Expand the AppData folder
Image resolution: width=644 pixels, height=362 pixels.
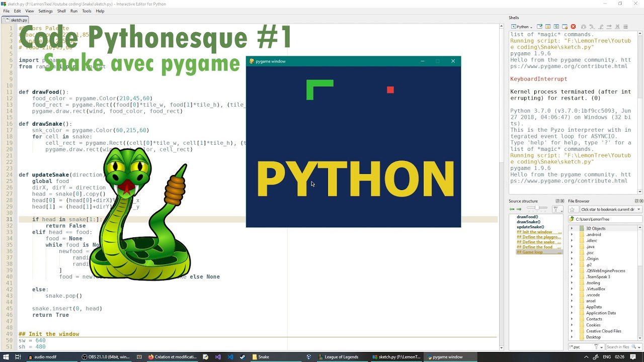pos(571,307)
